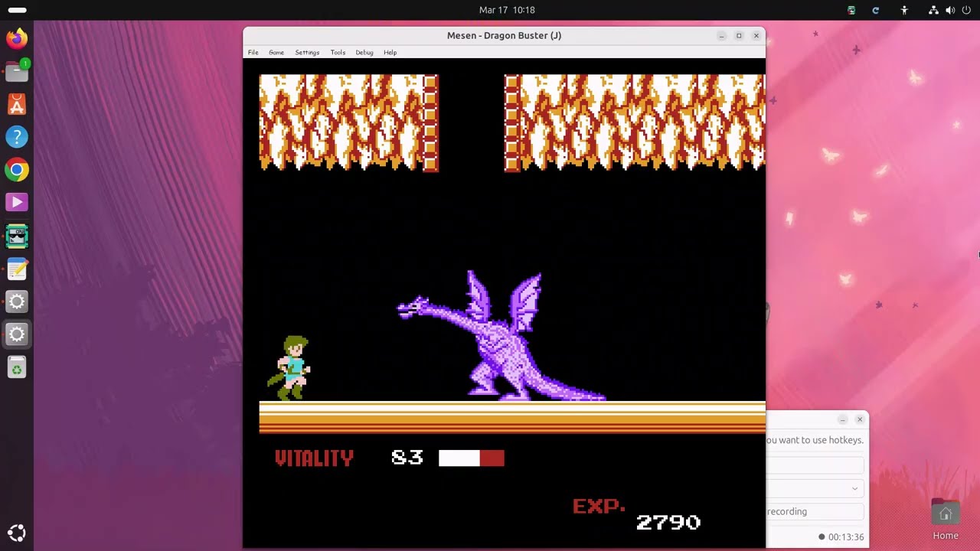
Task: Click the power icon in top bar
Action: click(966, 10)
